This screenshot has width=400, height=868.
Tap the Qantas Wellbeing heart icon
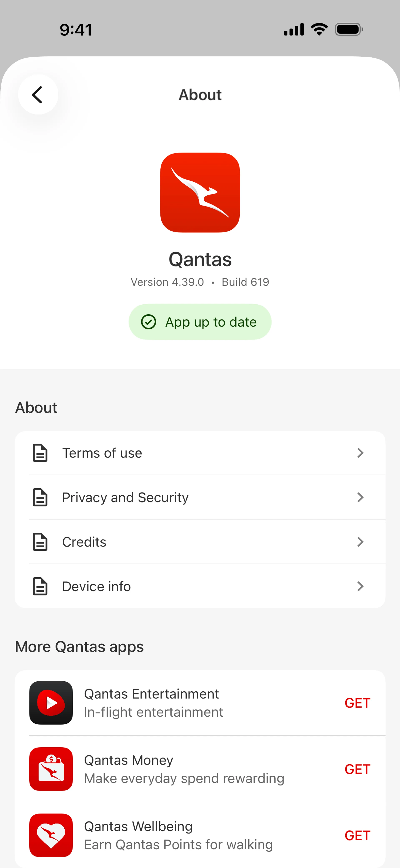(51, 835)
